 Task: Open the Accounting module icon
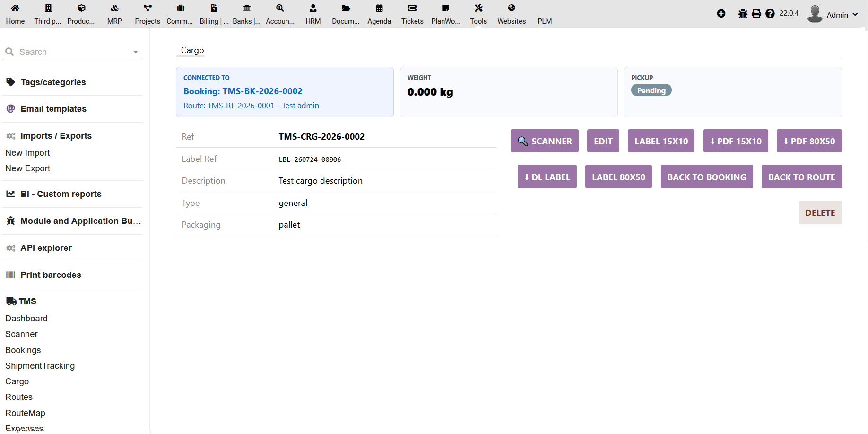[280, 8]
